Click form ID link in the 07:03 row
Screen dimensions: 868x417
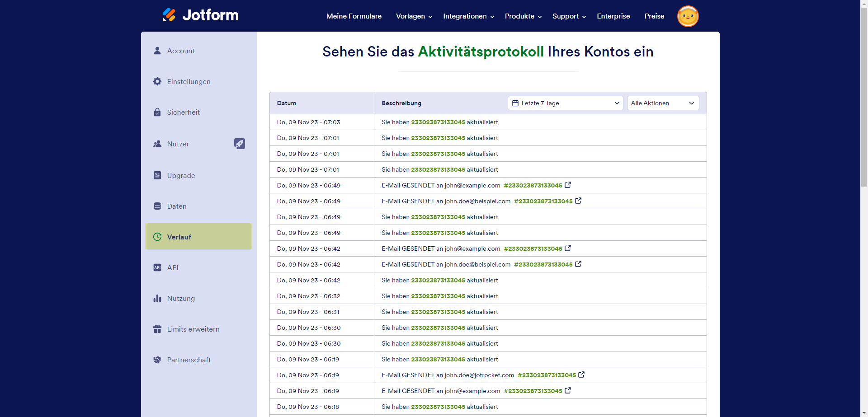(x=438, y=122)
